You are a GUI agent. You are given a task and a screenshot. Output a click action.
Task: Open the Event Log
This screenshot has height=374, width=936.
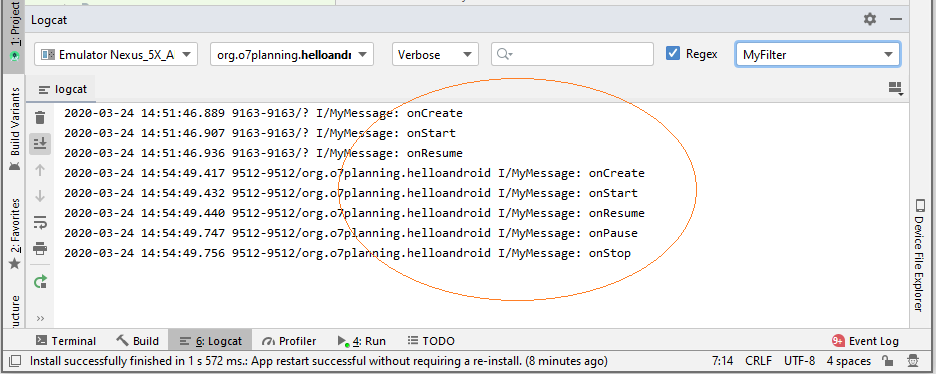point(865,341)
